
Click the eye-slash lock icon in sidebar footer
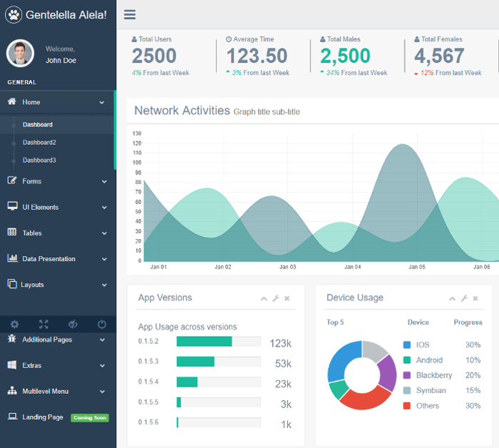pos(72,325)
